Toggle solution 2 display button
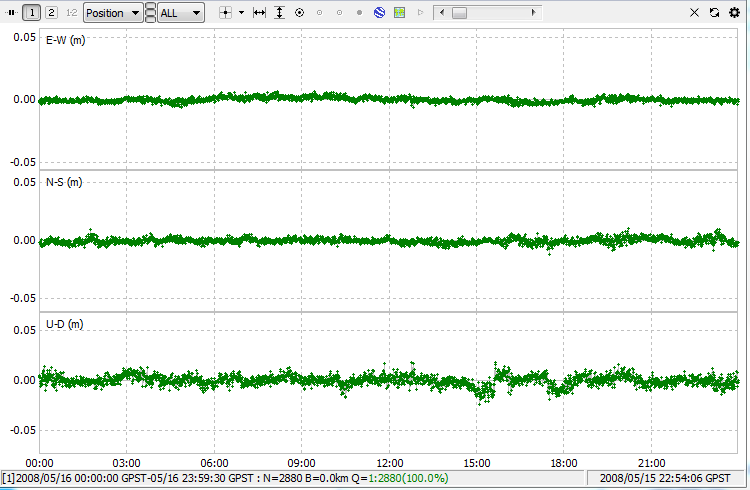Screen dimensions: 750x490 pos(52,13)
